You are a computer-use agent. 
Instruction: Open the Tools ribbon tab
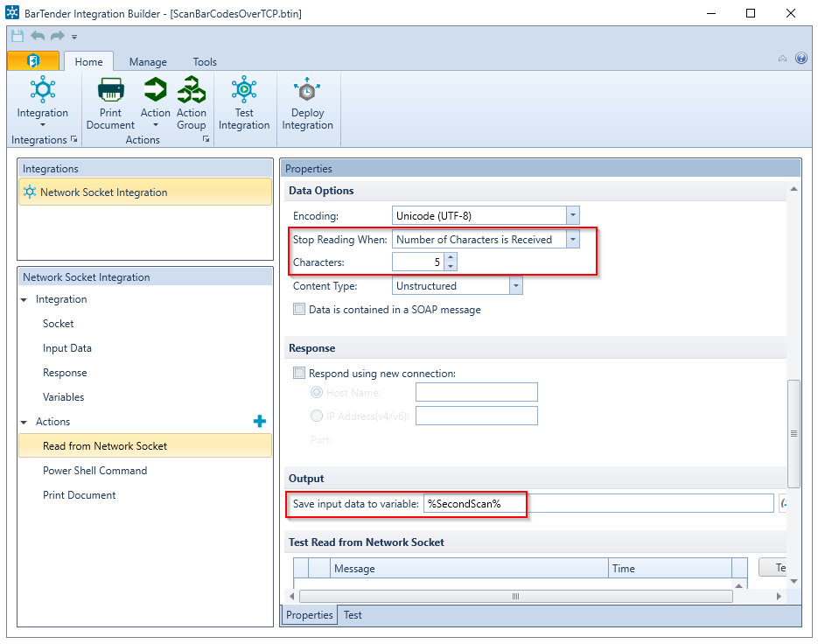pyautogui.click(x=205, y=61)
